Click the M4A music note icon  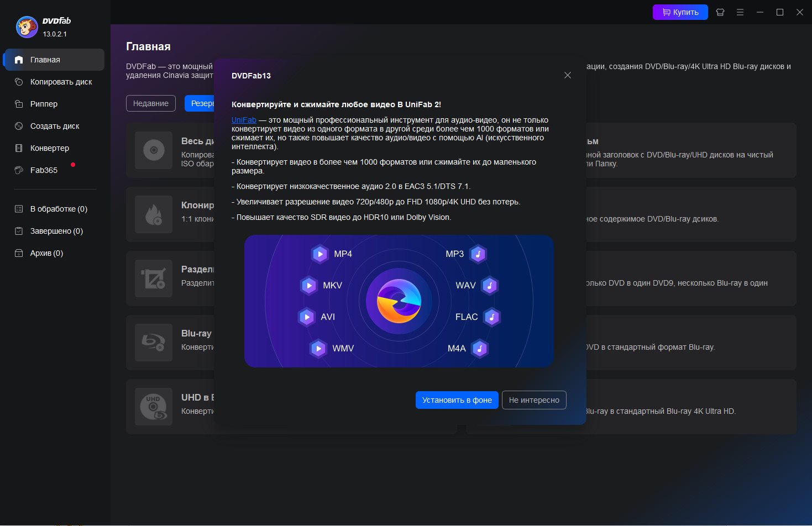(480, 349)
